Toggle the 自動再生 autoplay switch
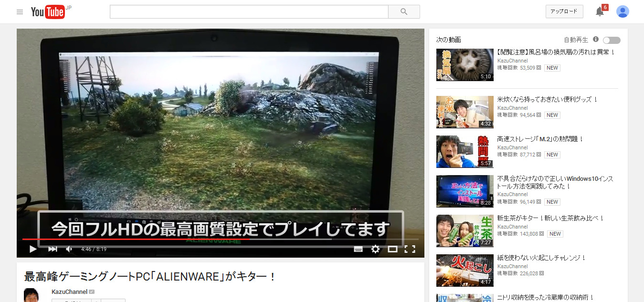The height and width of the screenshot is (302, 644). [x=612, y=40]
